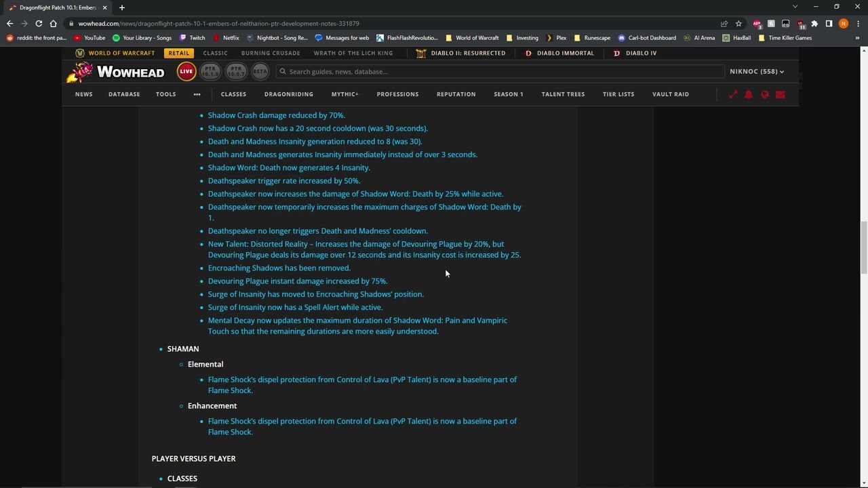This screenshot has height=488, width=868.
Task: Expand the NIKNOC (558) account dropdown
Action: (x=757, y=71)
